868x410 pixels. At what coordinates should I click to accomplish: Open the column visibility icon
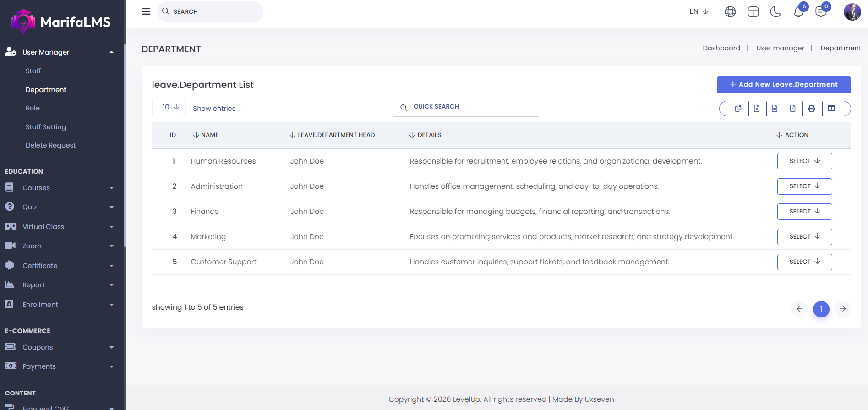tap(831, 109)
